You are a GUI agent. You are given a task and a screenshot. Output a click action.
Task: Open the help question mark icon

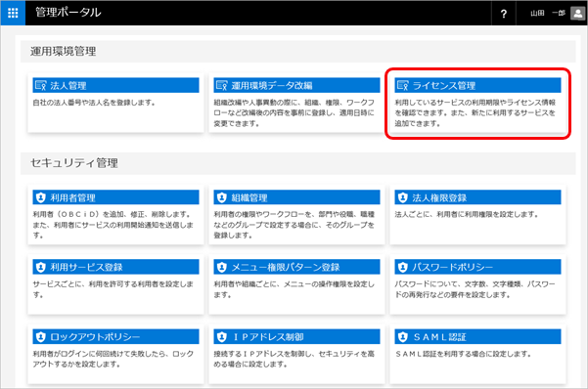(504, 14)
